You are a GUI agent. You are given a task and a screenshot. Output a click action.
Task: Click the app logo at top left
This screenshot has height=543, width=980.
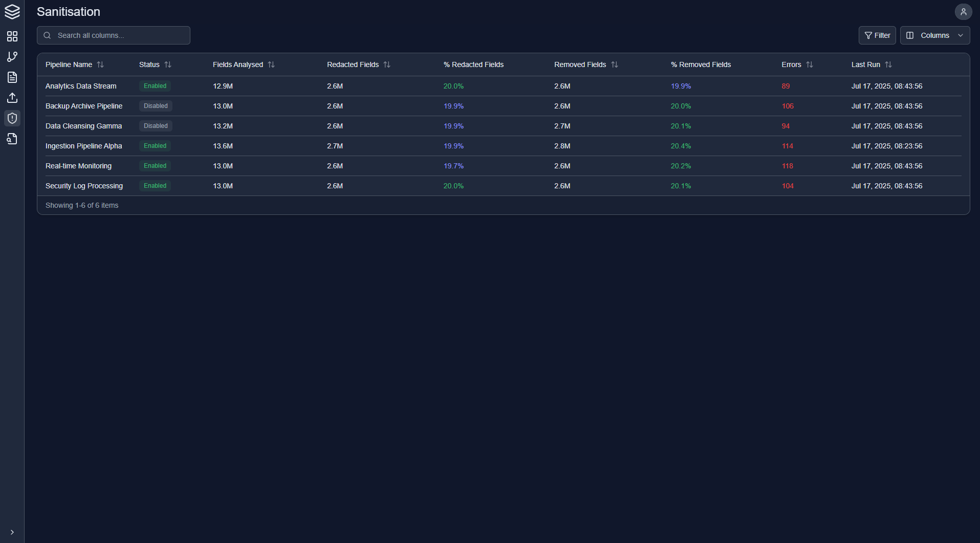[x=12, y=12]
